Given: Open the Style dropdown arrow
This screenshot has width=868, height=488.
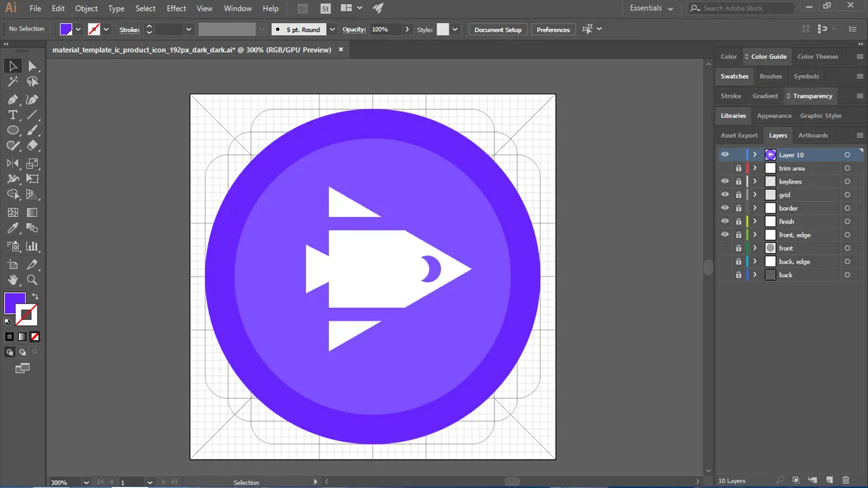Looking at the screenshot, I should pos(455,29).
